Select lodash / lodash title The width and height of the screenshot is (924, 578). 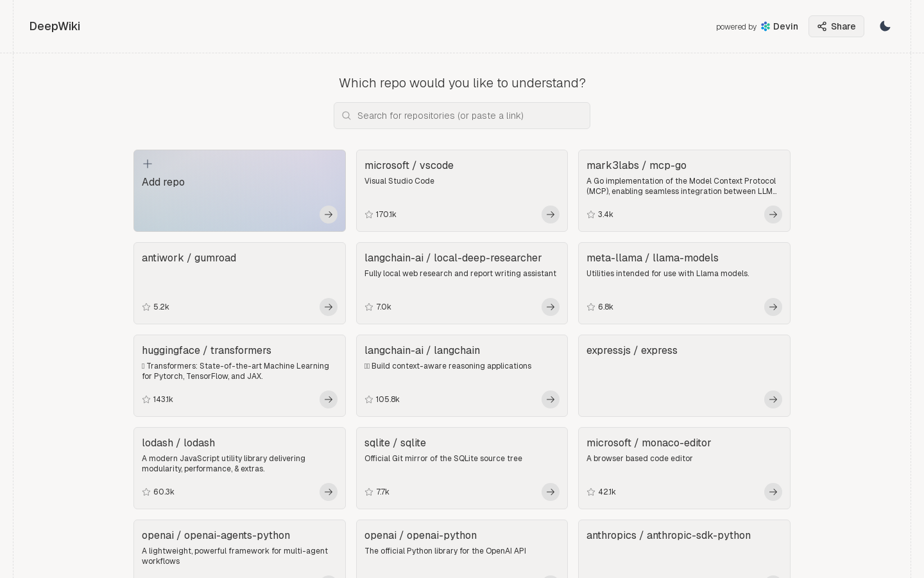178,442
